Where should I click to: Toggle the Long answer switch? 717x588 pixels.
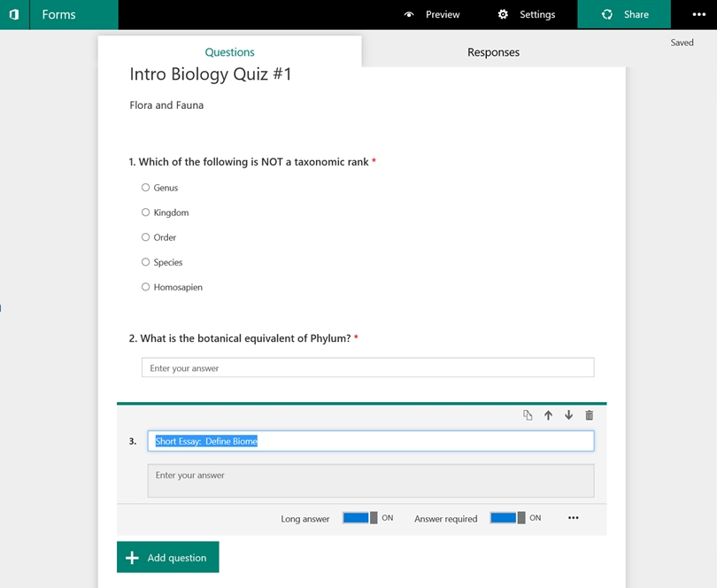360,518
